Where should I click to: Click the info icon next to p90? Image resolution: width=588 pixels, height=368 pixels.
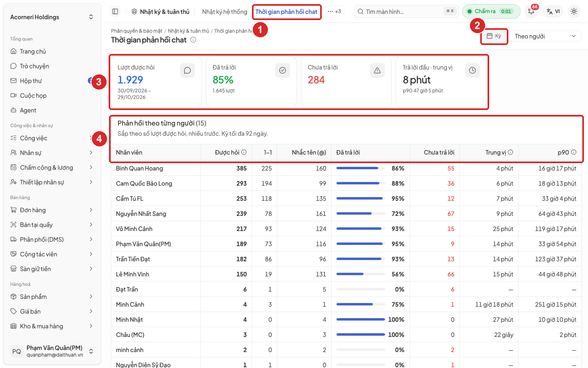click(574, 152)
